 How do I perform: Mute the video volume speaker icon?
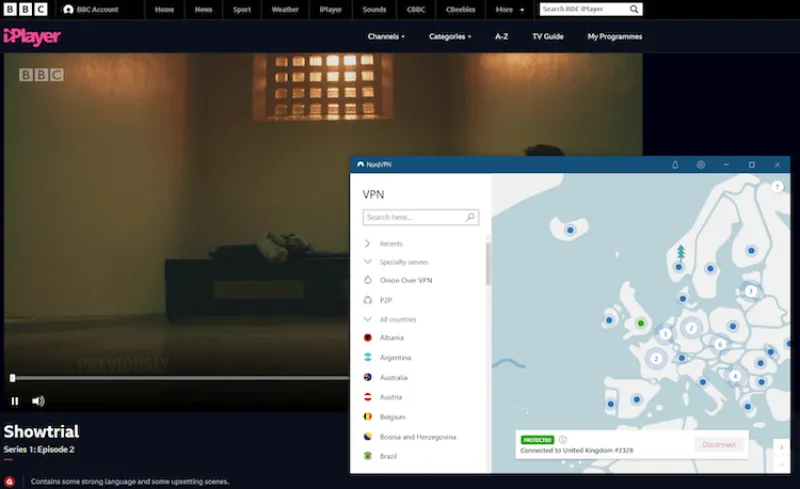(x=38, y=401)
